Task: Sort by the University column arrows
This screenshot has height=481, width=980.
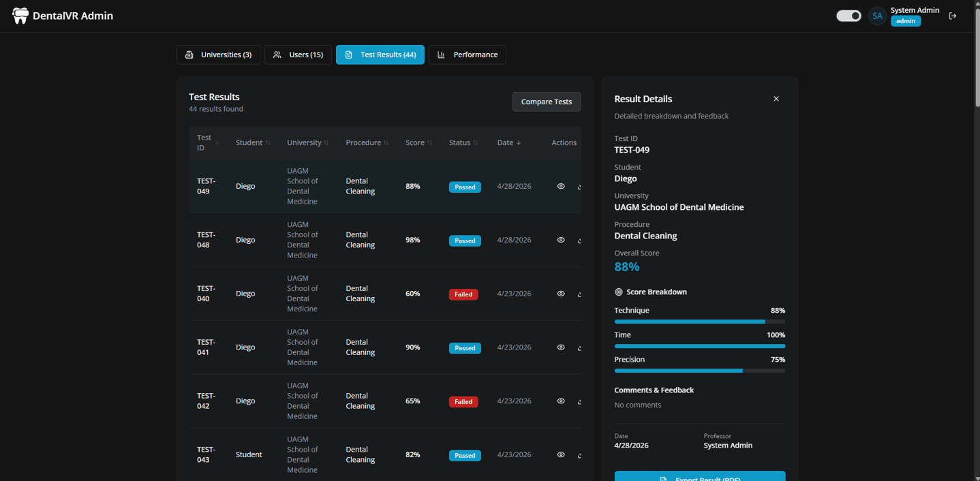Action: [x=326, y=143]
